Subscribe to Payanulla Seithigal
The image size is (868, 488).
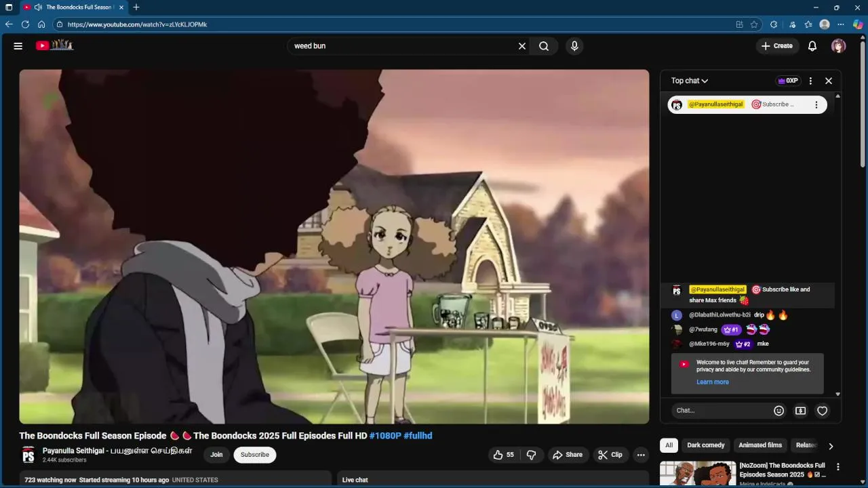pos(255,455)
